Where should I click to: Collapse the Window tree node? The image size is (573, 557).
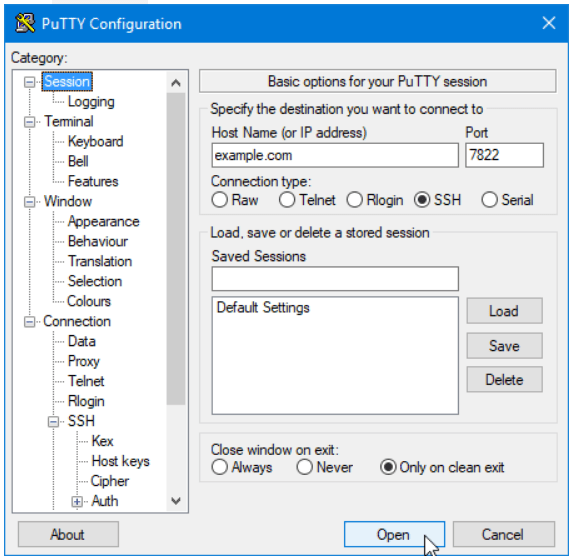[x=30, y=201]
